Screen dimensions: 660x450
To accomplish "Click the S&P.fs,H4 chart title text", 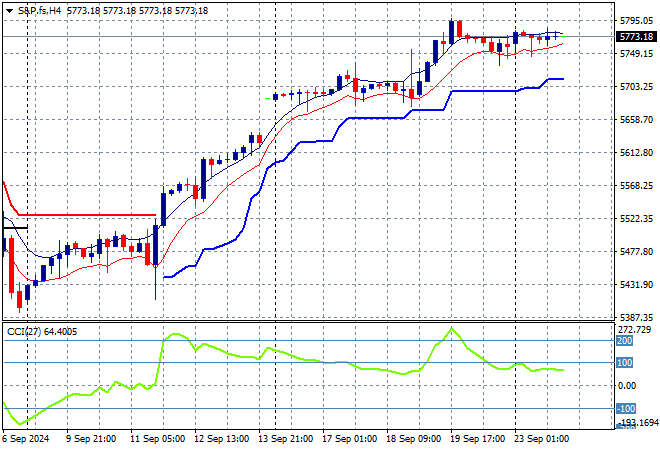I will pyautogui.click(x=44, y=9).
